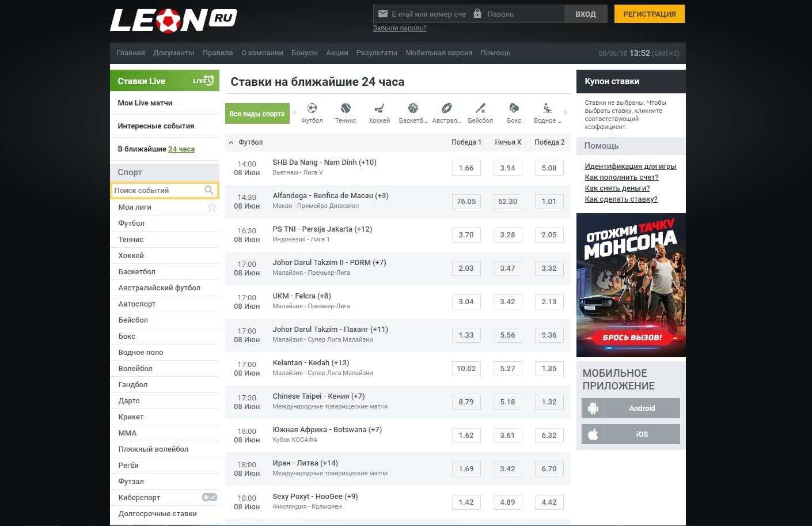Image resolution: width=812 pixels, height=526 pixels.
Task: Open the Мобильная версия menu item
Action: coord(439,53)
